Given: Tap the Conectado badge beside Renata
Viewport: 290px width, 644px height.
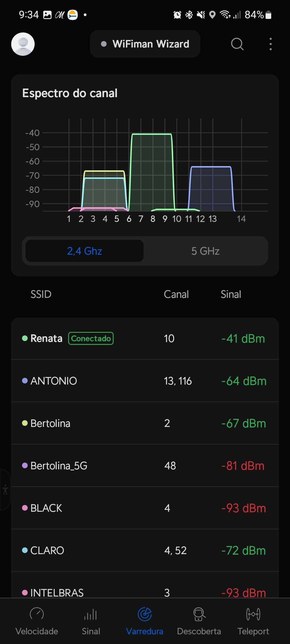Looking at the screenshot, I should 91,338.
